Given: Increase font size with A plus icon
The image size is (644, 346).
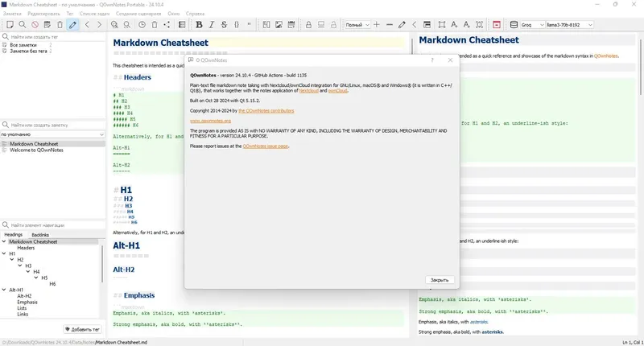Looking at the screenshot, I should (454, 25).
